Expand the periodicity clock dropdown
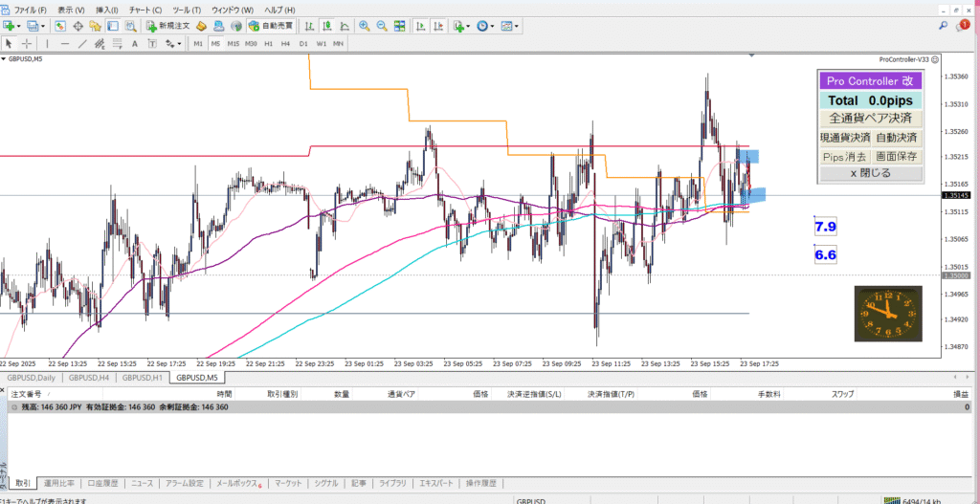The width and height of the screenshot is (980, 504). tap(492, 26)
